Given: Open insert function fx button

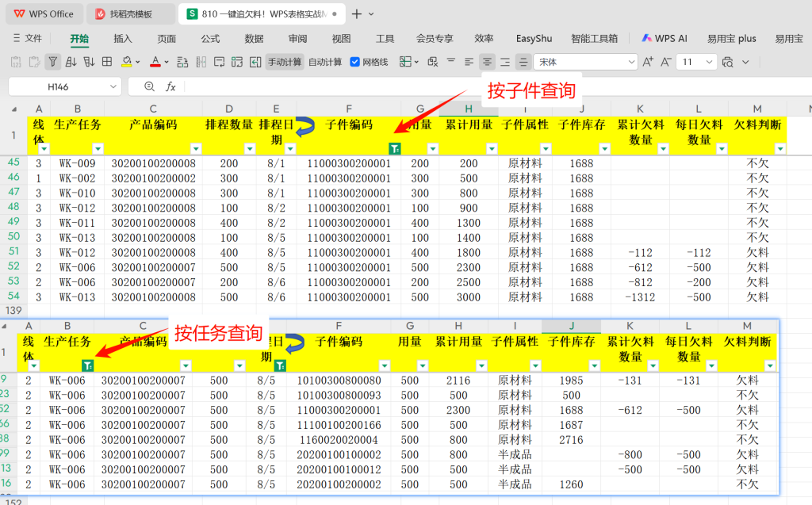Looking at the screenshot, I should click(x=170, y=86).
